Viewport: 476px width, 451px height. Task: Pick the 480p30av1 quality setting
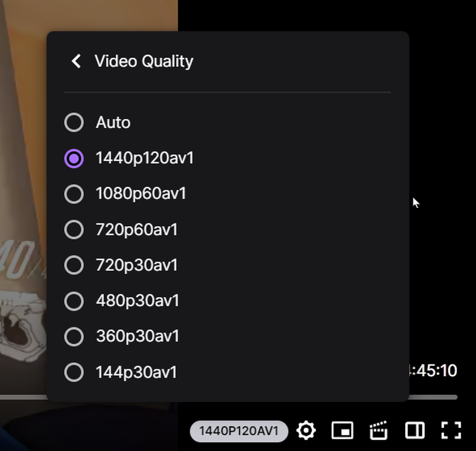[x=122, y=301]
